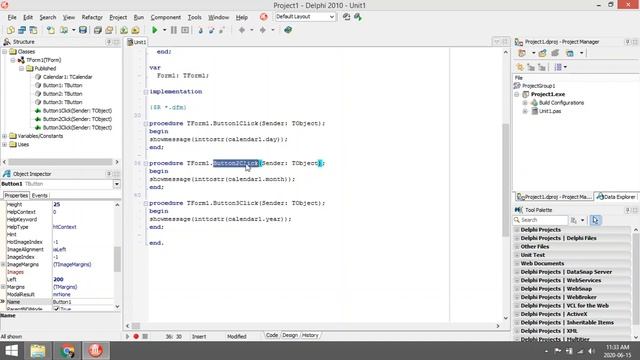Viewport: 640px width, 360px height.
Task: Switch to the History tab
Action: (x=310, y=336)
